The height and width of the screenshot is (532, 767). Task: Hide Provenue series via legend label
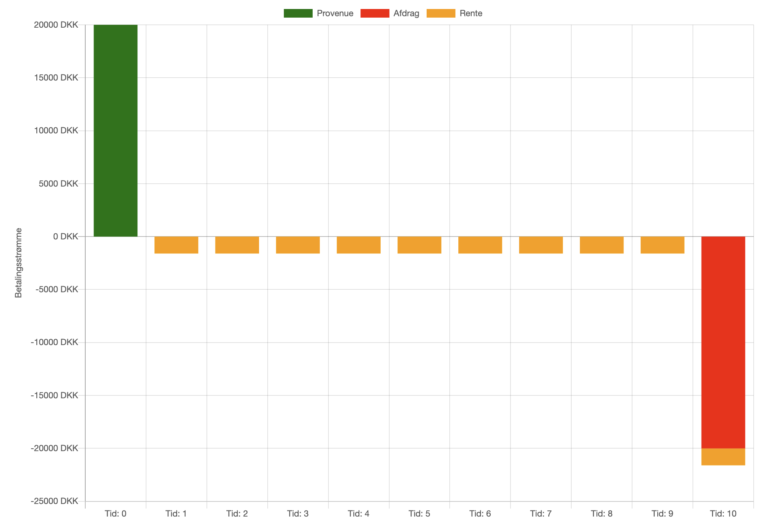point(335,13)
